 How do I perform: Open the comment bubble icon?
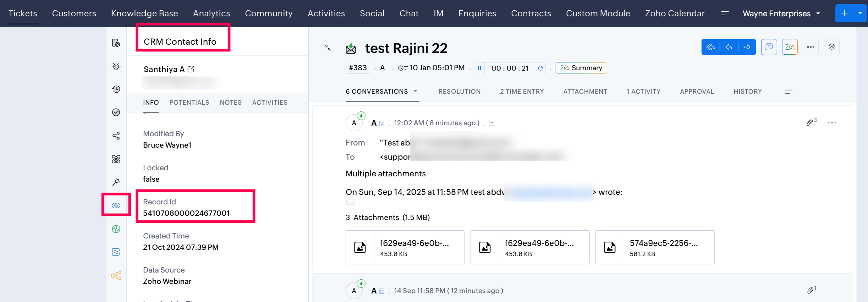769,47
